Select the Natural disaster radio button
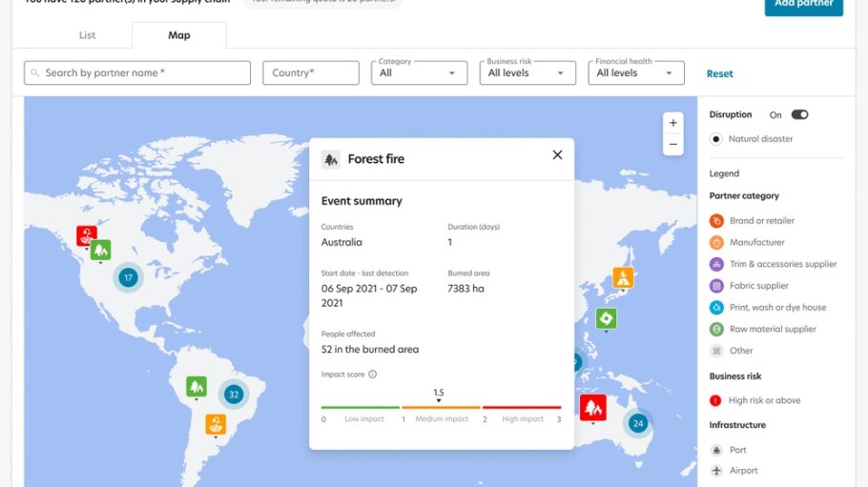The height and width of the screenshot is (487, 868). click(x=715, y=139)
